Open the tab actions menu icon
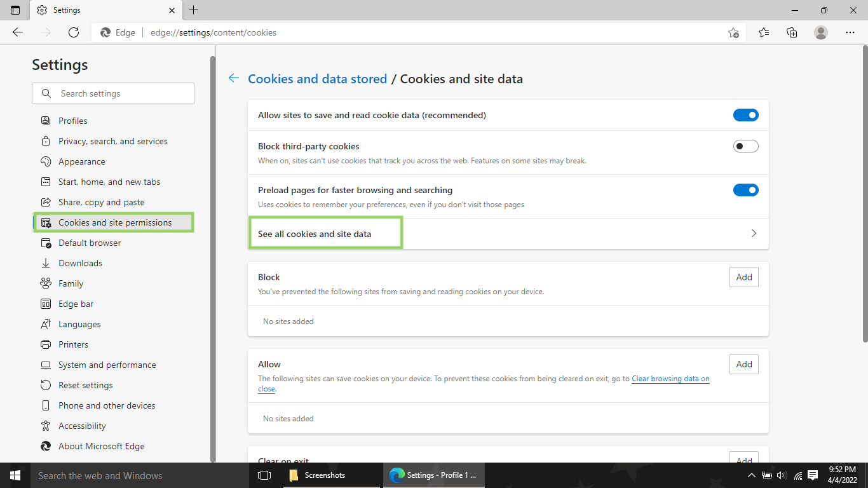This screenshot has width=868, height=488. 15,10
